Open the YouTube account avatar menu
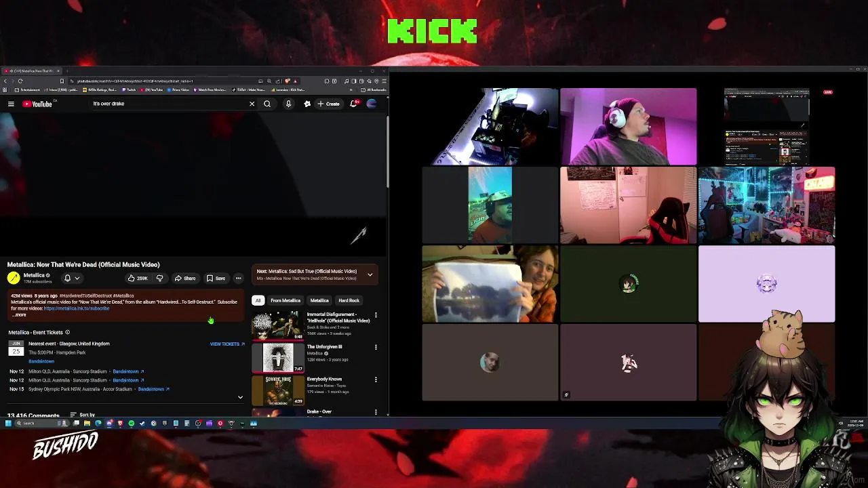Screen dimensions: 868x488 point(371,104)
